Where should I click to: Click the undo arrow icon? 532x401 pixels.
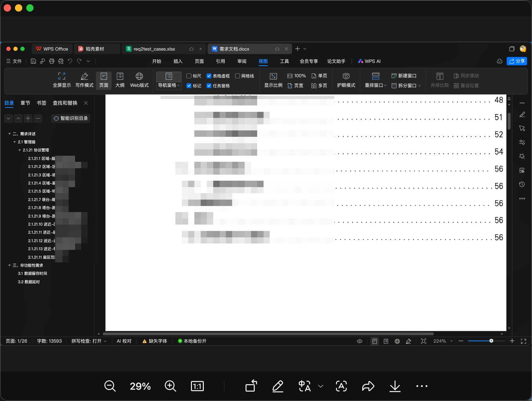tap(70, 61)
